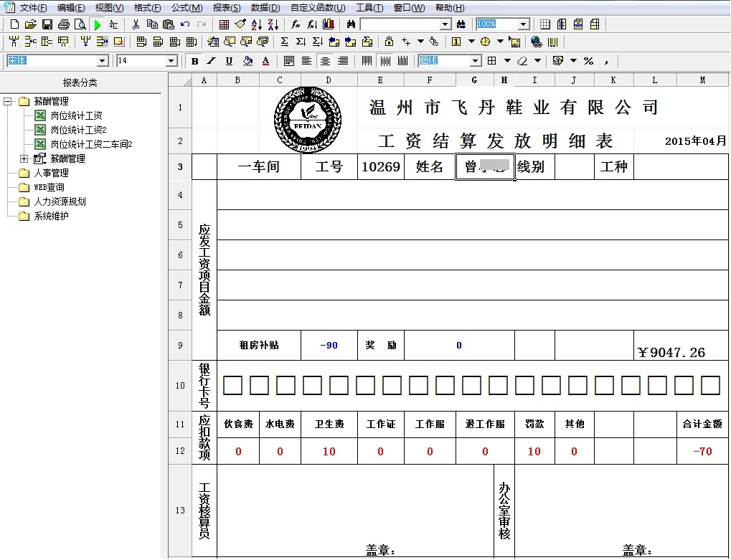The height and width of the screenshot is (560, 731).
Task: Align cell text to the right
Action: point(343,61)
